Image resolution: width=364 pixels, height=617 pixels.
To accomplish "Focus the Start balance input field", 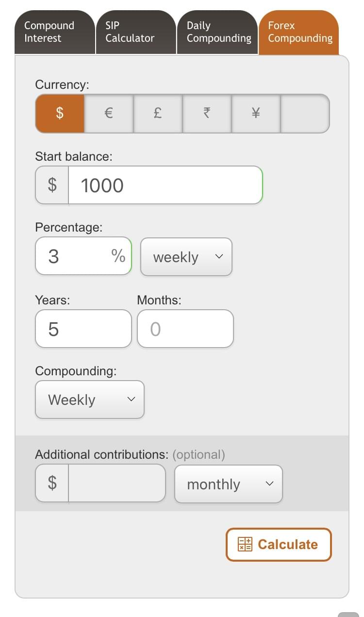I will coord(165,185).
